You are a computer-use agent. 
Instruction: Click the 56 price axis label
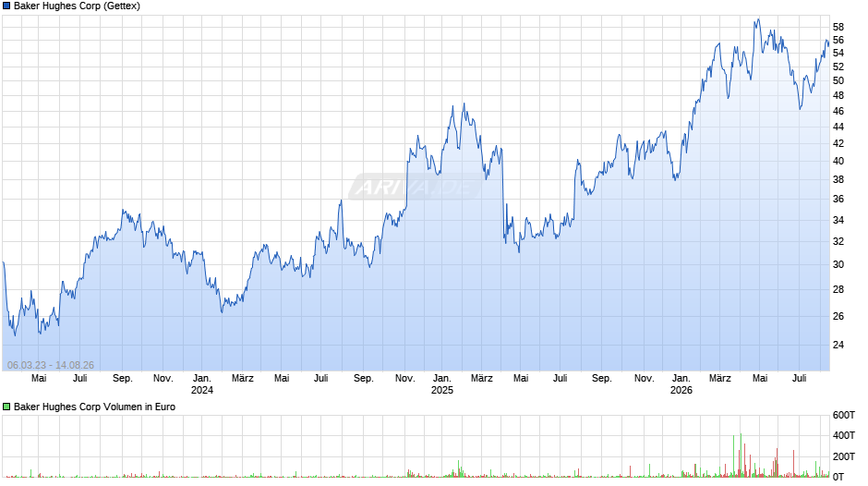[x=838, y=40]
